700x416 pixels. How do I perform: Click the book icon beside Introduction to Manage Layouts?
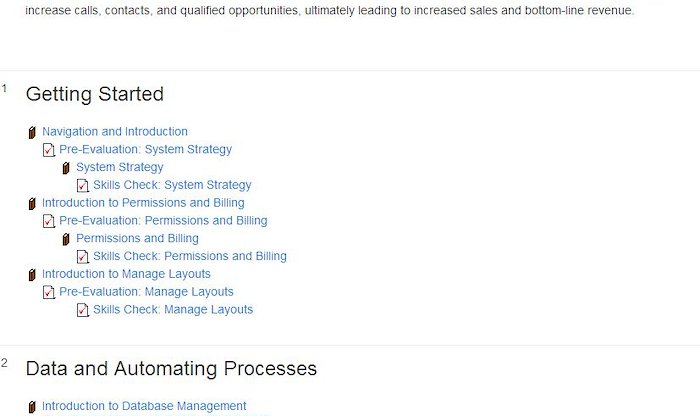(x=32, y=275)
